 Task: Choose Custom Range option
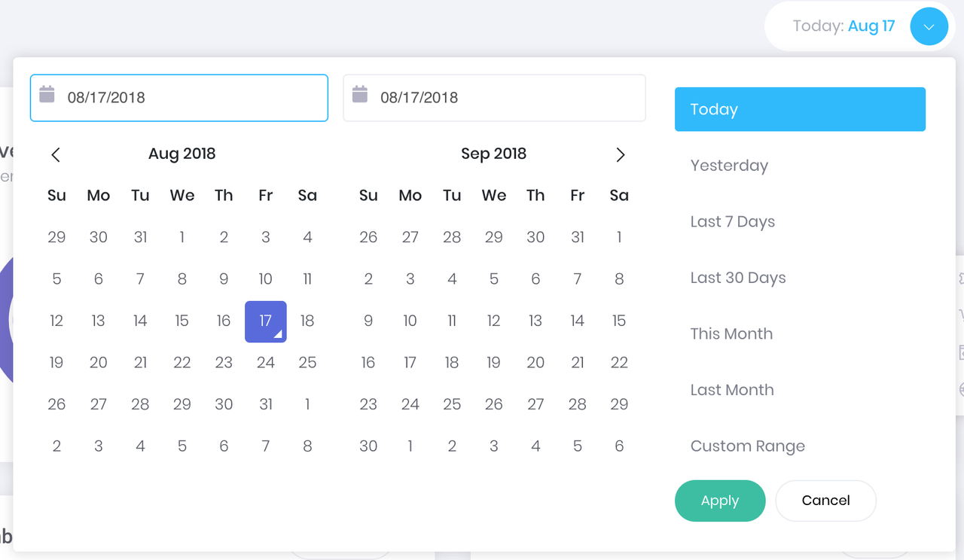pos(747,446)
